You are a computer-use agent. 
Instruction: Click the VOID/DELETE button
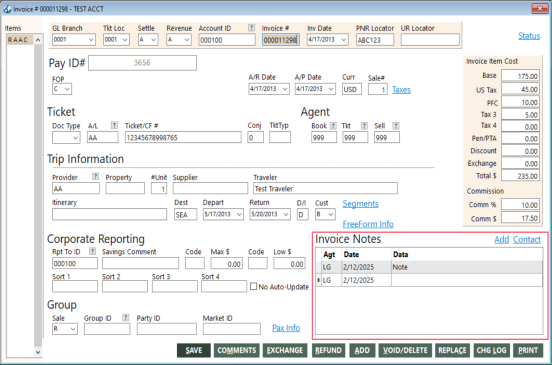click(405, 351)
